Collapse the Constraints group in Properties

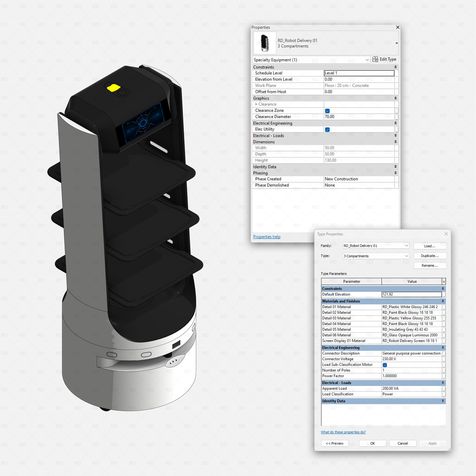click(395, 67)
